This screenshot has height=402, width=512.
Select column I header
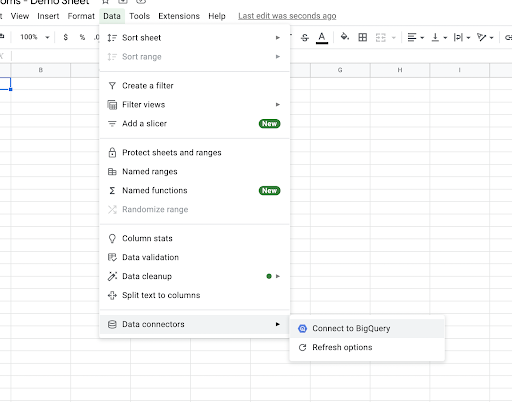click(x=460, y=70)
